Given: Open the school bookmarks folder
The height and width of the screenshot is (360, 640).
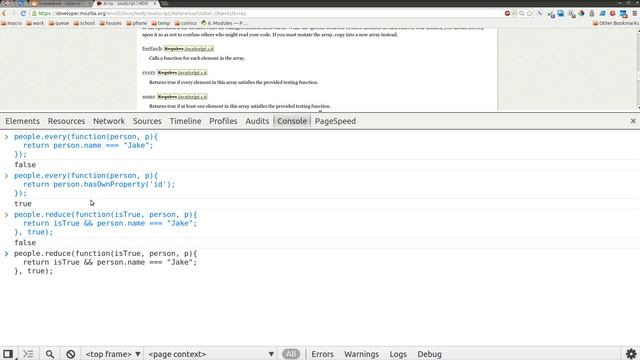Looking at the screenshot, I should pos(84,23).
